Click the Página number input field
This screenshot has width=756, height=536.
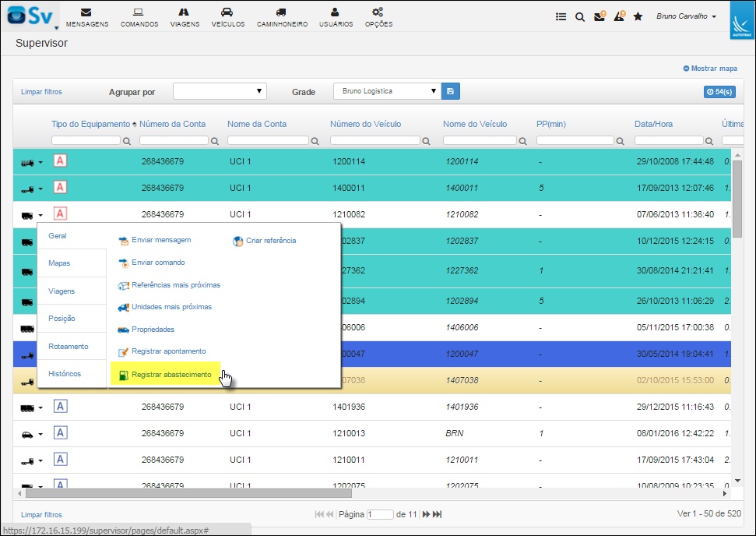tap(381, 514)
